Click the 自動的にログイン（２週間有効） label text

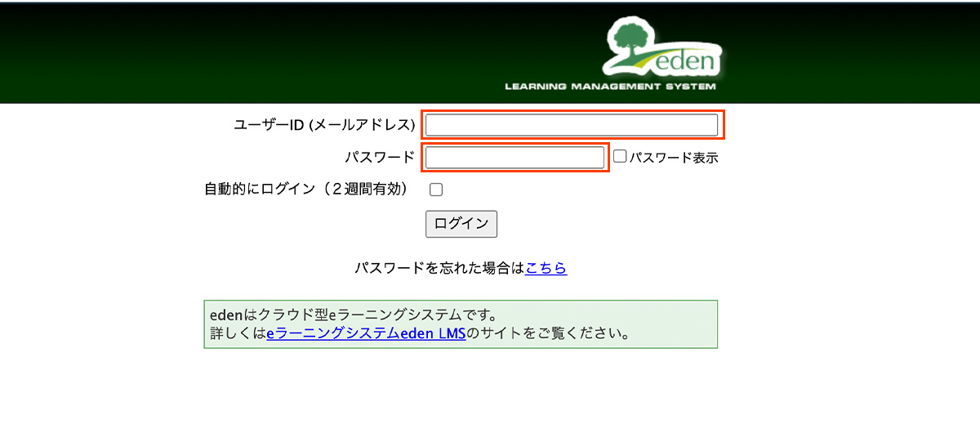[306, 189]
